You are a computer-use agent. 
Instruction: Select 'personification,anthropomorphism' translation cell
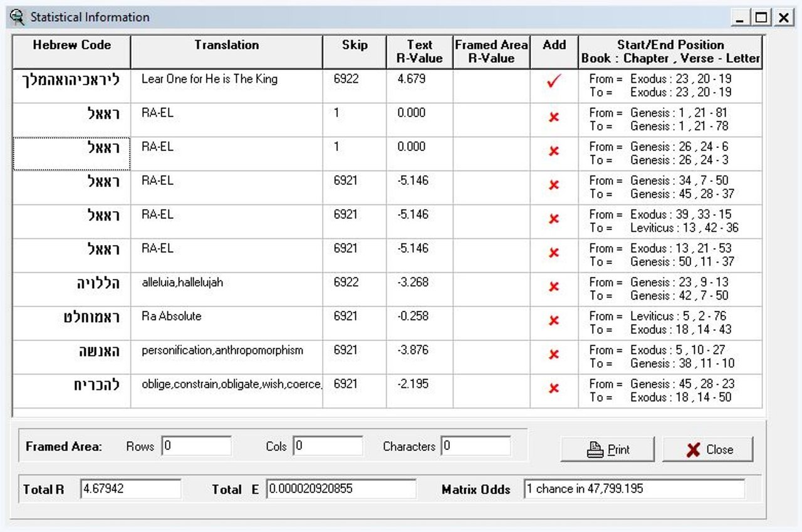pyautogui.click(x=227, y=357)
